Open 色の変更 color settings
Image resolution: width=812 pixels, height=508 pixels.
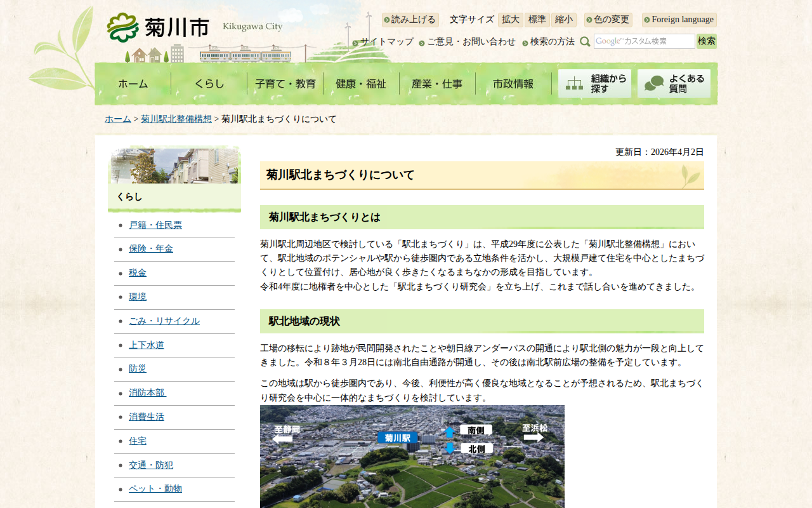[608, 20]
